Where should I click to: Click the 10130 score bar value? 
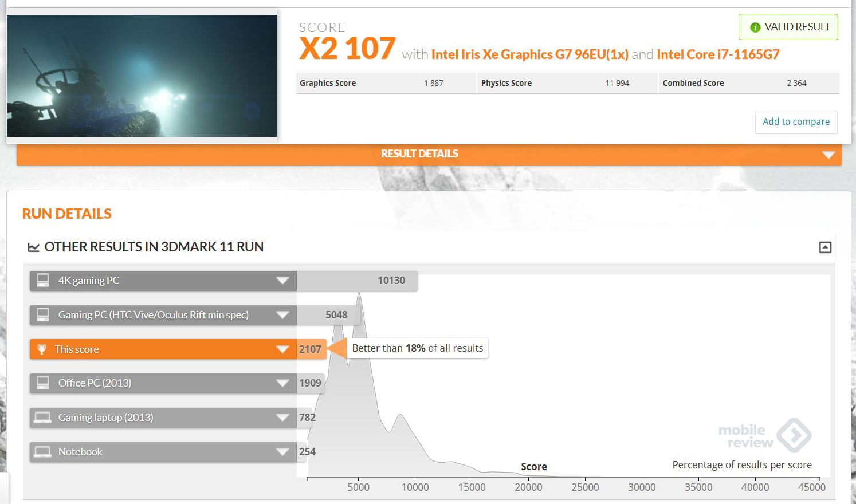[x=391, y=281]
